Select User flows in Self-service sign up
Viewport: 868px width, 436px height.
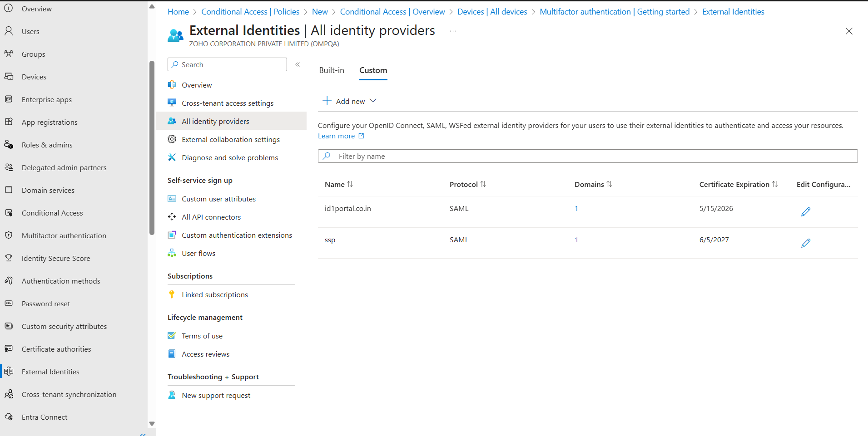tap(198, 253)
